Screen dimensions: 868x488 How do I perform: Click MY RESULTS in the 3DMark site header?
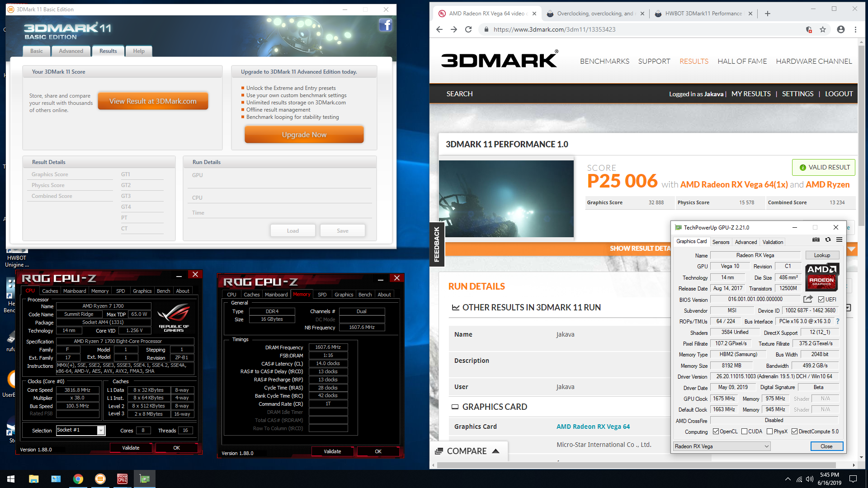click(751, 94)
